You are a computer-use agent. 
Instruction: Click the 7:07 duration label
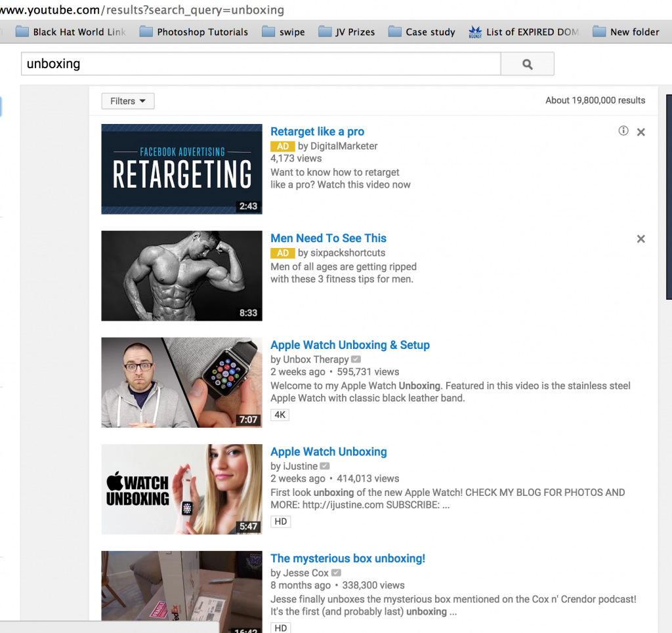tap(248, 419)
